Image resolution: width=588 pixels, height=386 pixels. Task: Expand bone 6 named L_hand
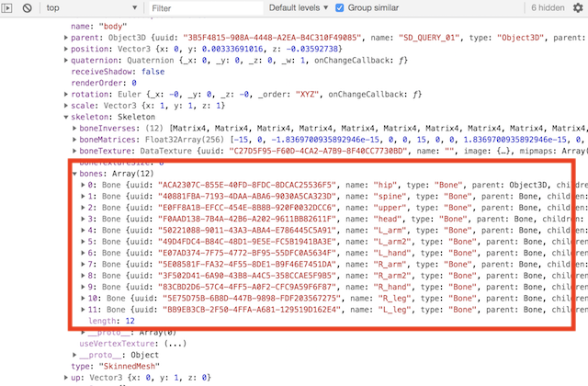[x=84, y=253]
